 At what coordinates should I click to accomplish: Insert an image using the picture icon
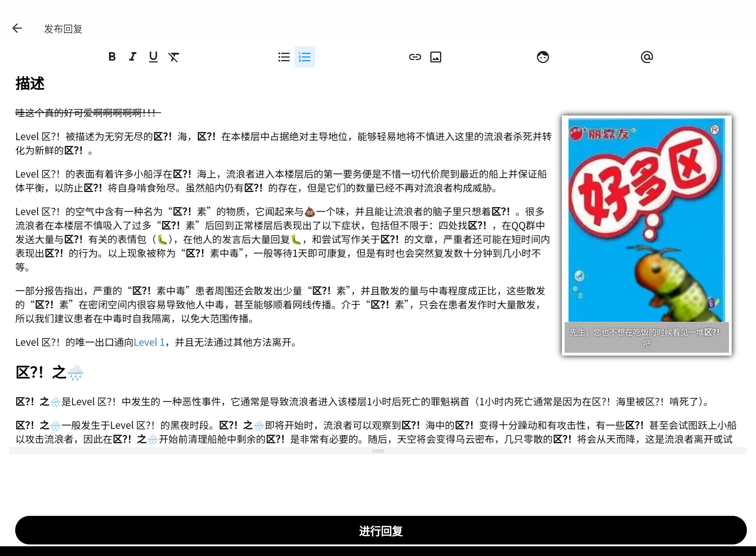[x=436, y=57]
